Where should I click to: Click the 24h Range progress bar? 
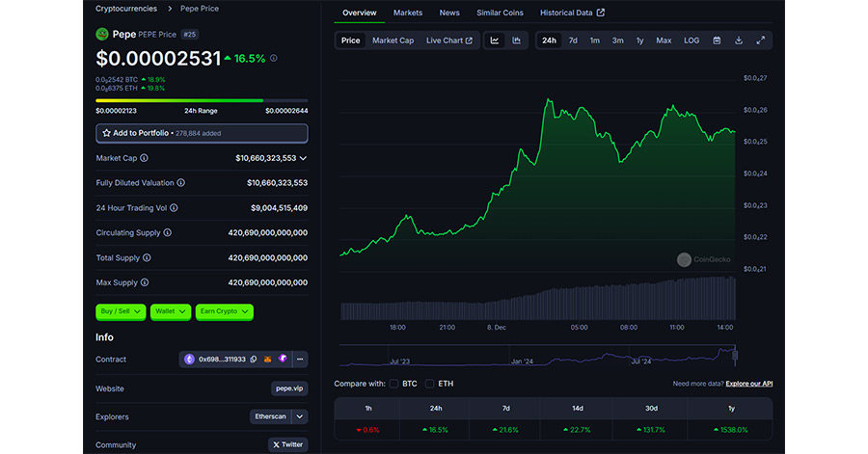(x=202, y=100)
